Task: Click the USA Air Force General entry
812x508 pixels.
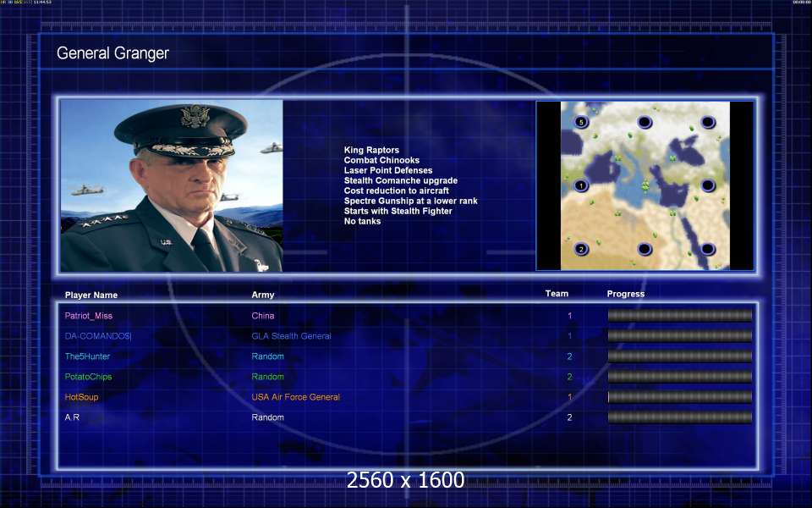Action: pyautogui.click(x=296, y=397)
